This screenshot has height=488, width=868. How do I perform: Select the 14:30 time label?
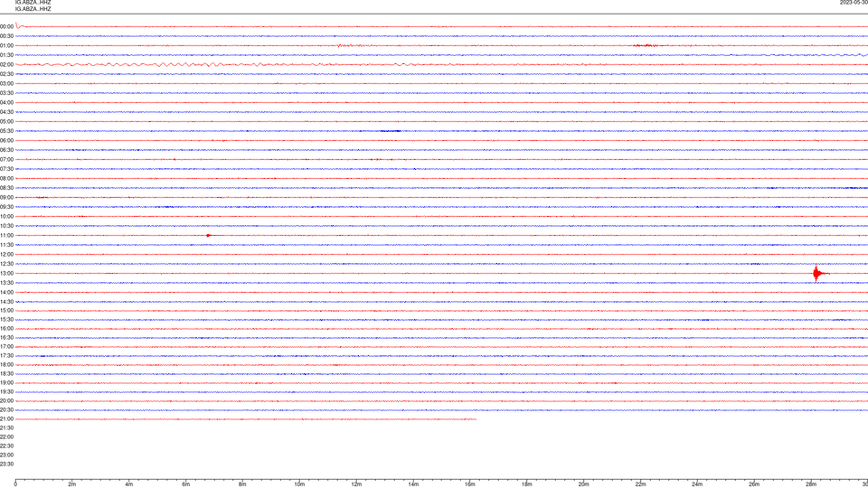coord(6,302)
